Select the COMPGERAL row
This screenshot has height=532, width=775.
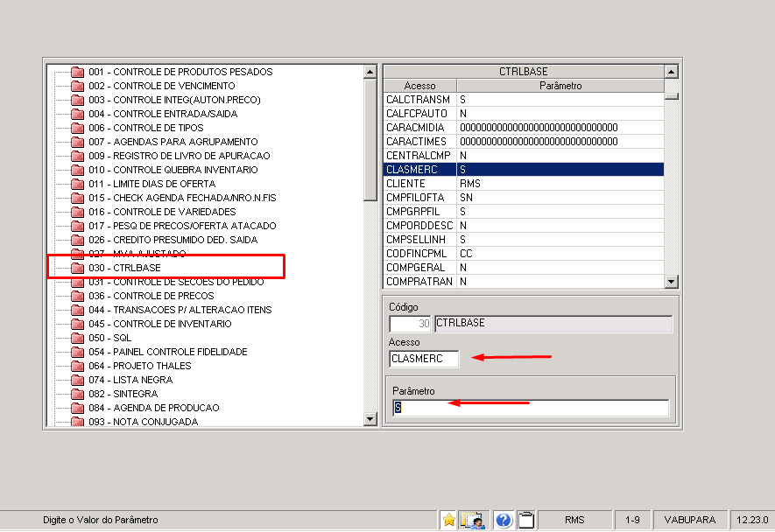(524, 268)
